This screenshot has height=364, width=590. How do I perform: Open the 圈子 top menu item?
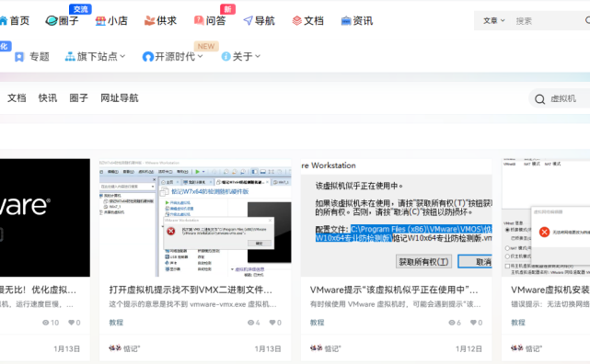(x=69, y=20)
